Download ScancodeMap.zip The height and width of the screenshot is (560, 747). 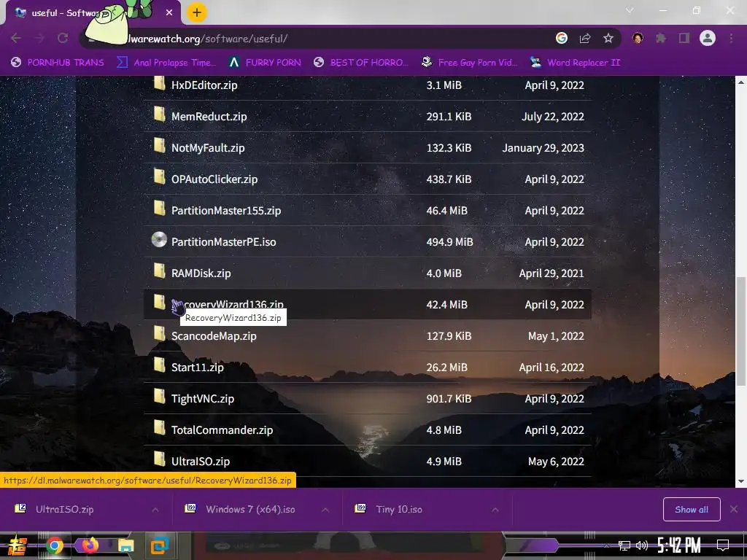coord(214,335)
